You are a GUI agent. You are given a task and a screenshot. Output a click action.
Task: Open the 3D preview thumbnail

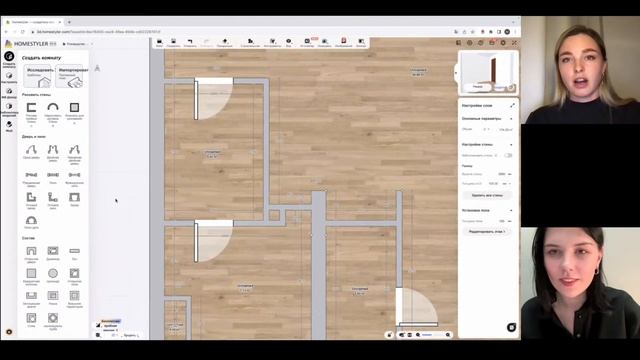(x=488, y=73)
